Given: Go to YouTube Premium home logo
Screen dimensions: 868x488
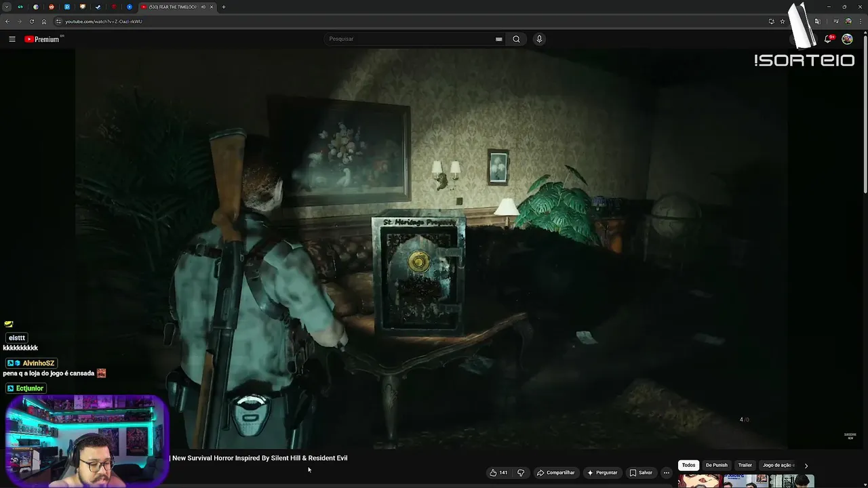Looking at the screenshot, I should coord(42,39).
